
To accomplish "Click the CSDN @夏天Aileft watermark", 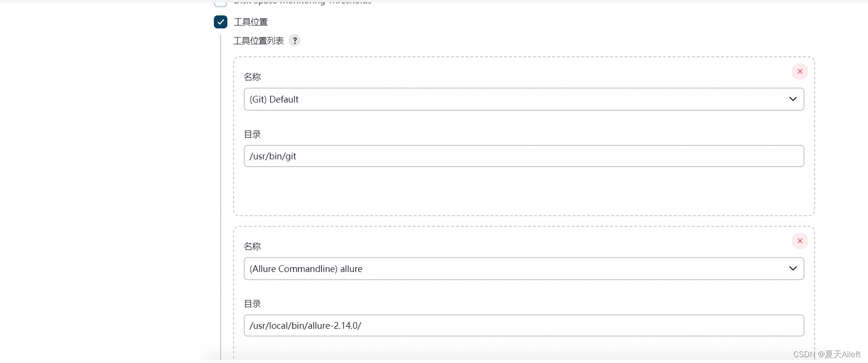I will click(827, 354).
